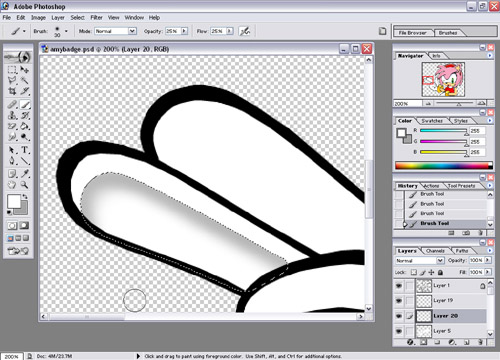
Task: Open the layer Fill arrow in Layers panel
Action: [x=488, y=272]
